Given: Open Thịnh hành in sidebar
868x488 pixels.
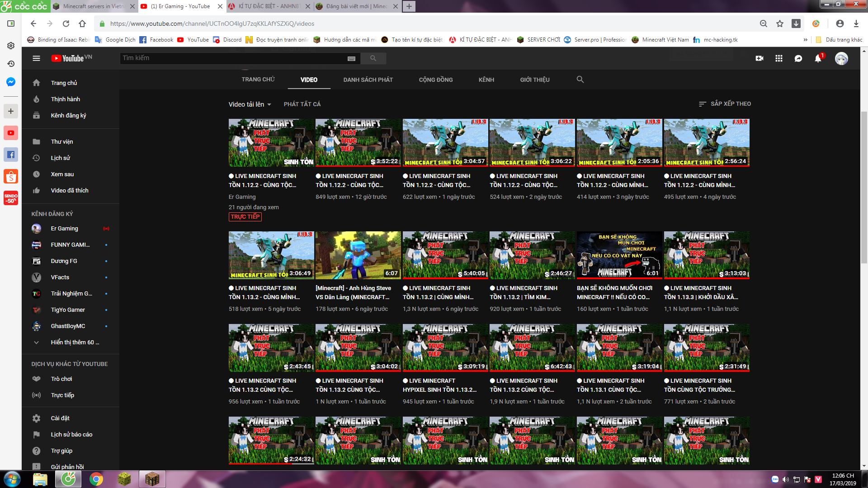Looking at the screenshot, I should tap(65, 99).
